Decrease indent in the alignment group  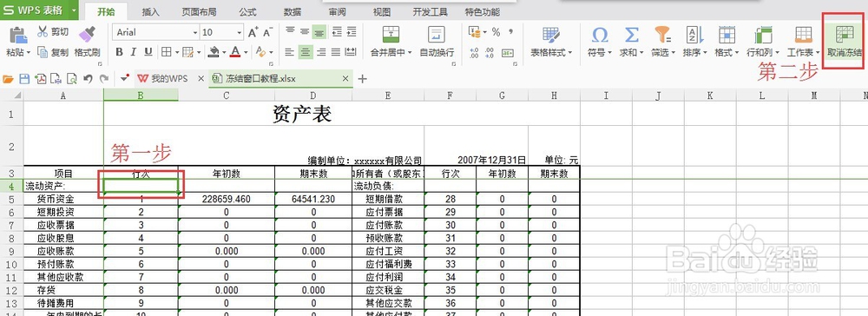tap(337, 32)
